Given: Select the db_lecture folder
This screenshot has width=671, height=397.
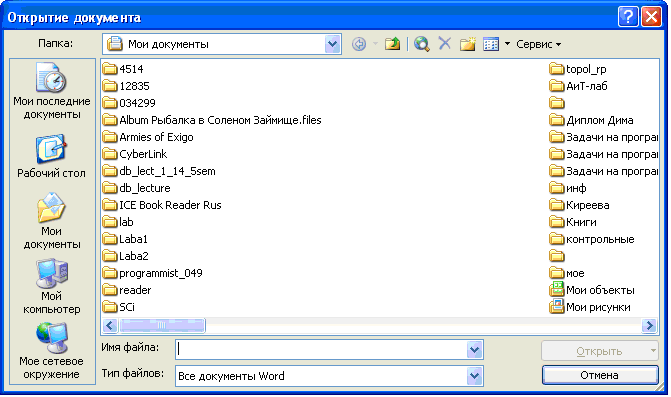Looking at the screenshot, I should coord(137,188).
